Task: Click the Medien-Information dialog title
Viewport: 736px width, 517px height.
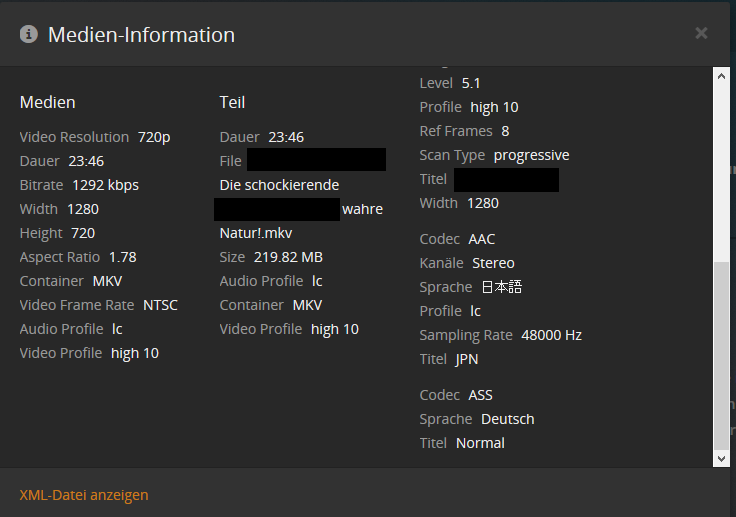Action: click(141, 35)
